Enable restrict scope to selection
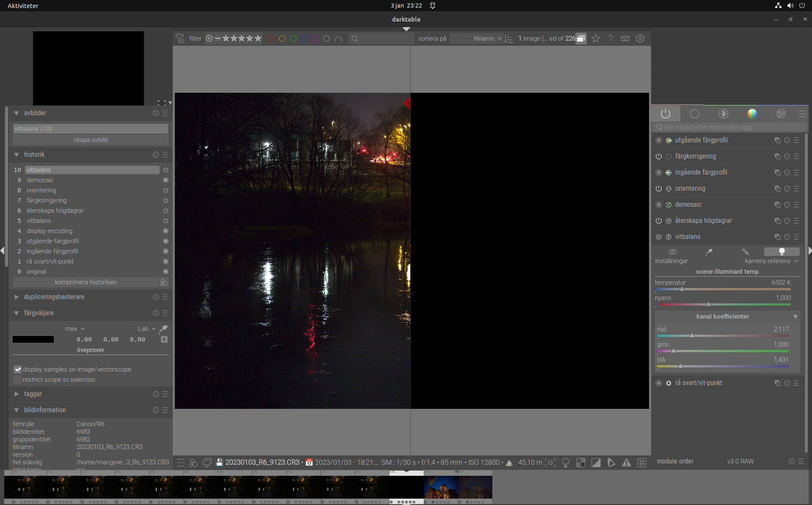The height and width of the screenshot is (505, 812). click(x=18, y=380)
